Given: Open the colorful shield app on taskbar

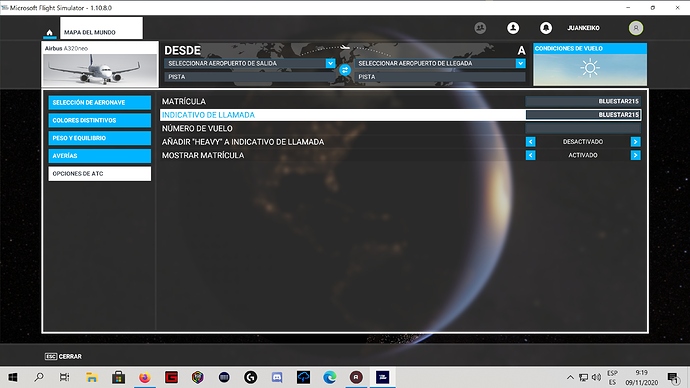Looking at the screenshot, I should 198,377.
